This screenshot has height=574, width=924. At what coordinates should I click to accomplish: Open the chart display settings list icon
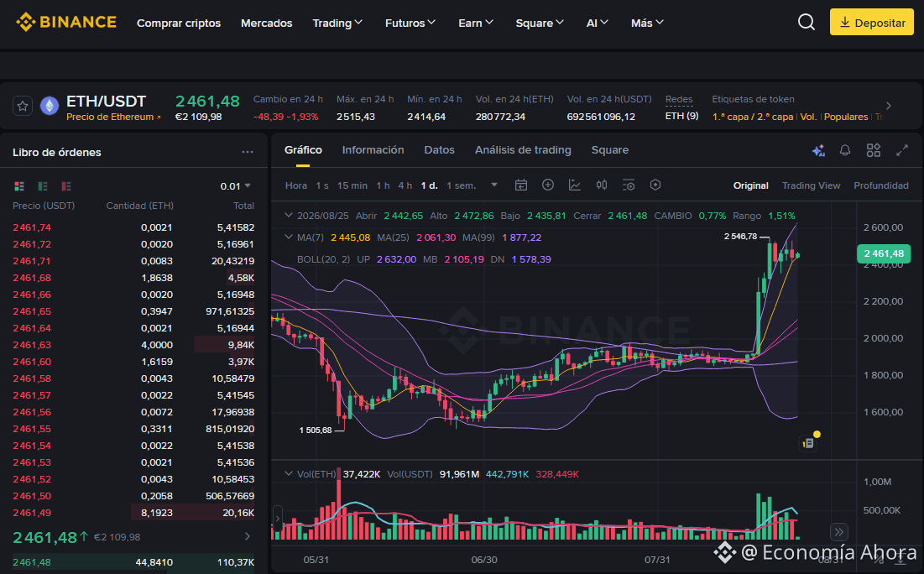coord(629,185)
